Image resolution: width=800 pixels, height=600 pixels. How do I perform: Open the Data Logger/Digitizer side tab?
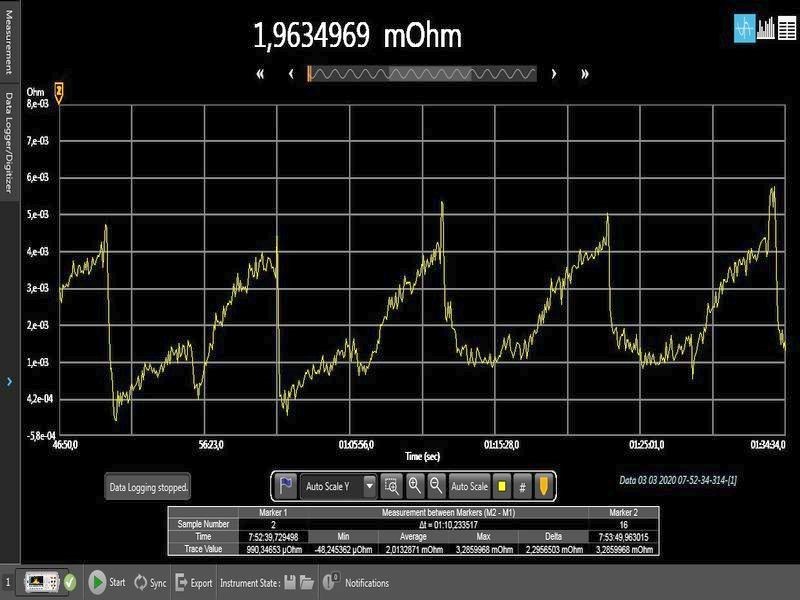coord(9,142)
